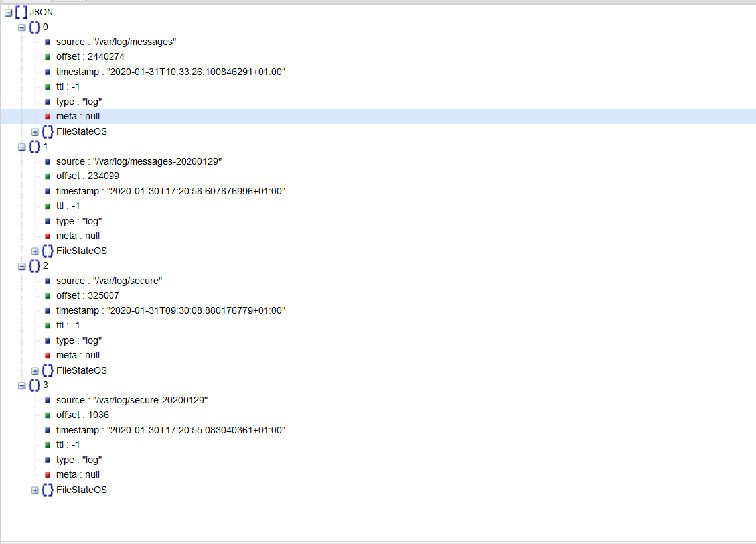Collapse object node 0
The width and height of the screenshot is (756, 544).
pos(21,27)
